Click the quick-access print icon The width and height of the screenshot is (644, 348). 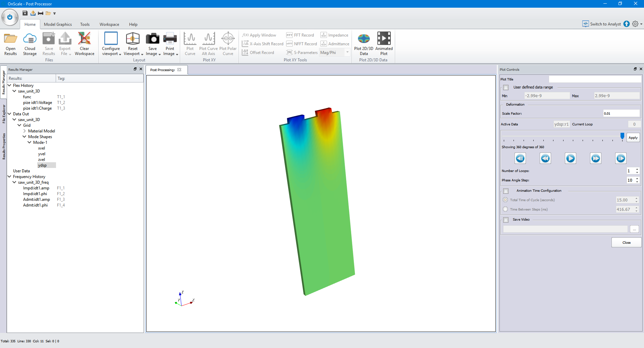click(x=41, y=13)
